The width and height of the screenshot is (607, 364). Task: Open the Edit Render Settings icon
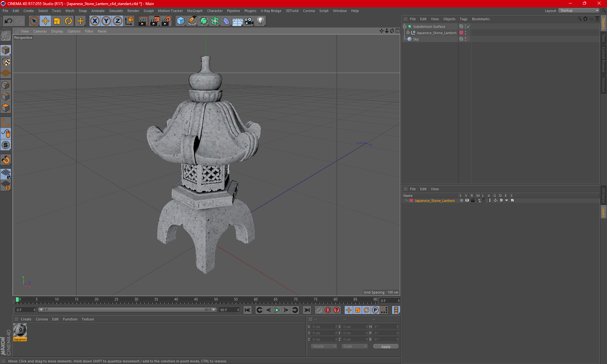[166, 21]
